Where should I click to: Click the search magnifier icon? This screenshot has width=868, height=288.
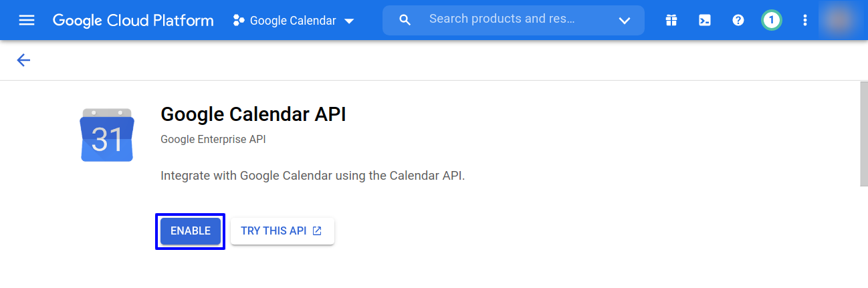pos(405,20)
